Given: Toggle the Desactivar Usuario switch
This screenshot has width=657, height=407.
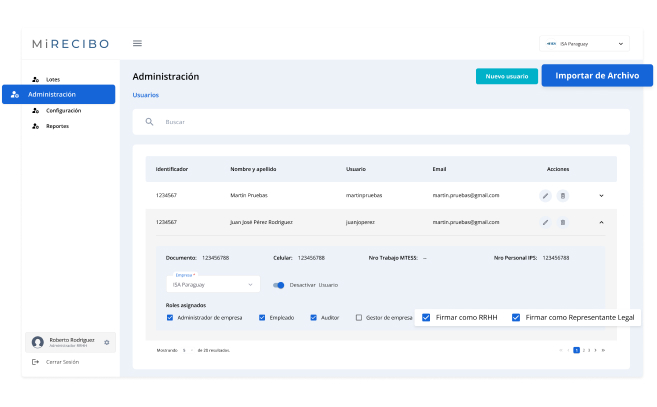Looking at the screenshot, I should [279, 285].
